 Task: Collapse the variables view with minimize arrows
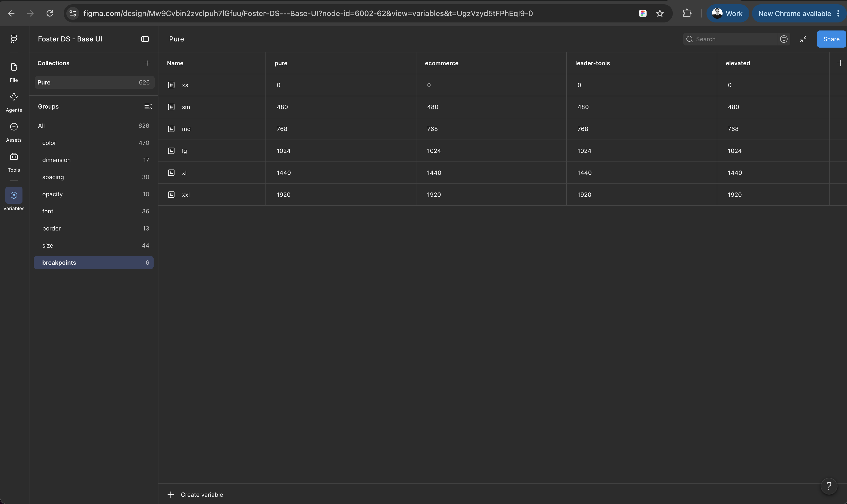(x=803, y=39)
